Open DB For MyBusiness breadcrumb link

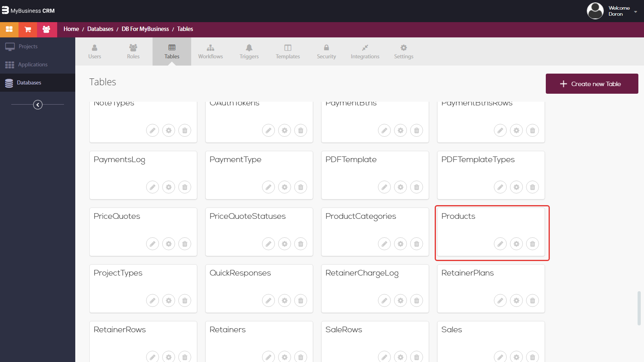tap(145, 29)
